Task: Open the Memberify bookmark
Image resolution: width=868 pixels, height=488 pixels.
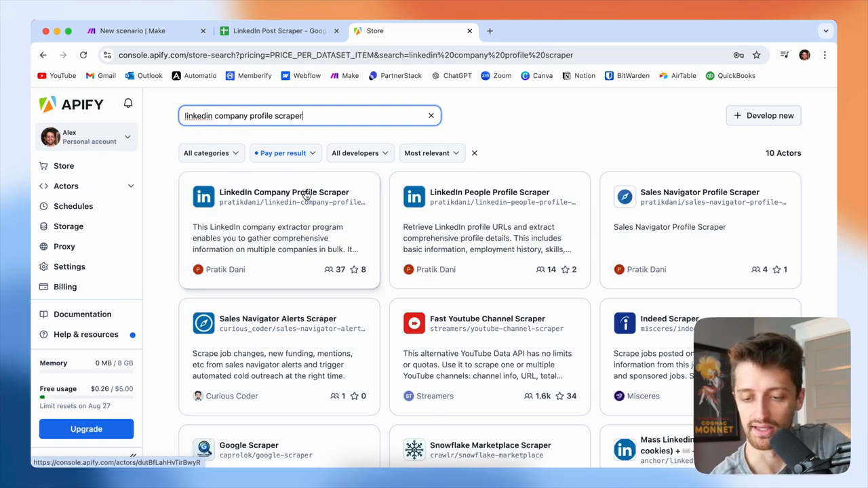Action: click(248, 76)
